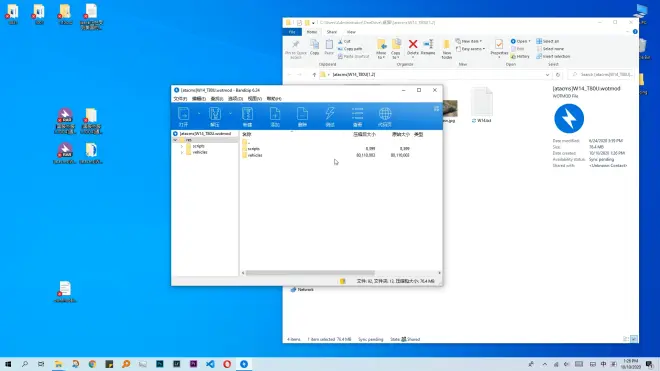
Task: Open Bandizip's Edit (编辑) menu
Action: tap(199, 99)
